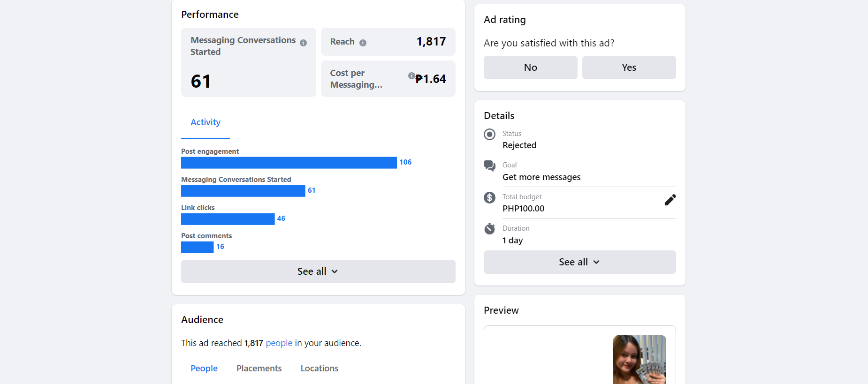Click info icon next to Cost per Messaging

pos(411,75)
